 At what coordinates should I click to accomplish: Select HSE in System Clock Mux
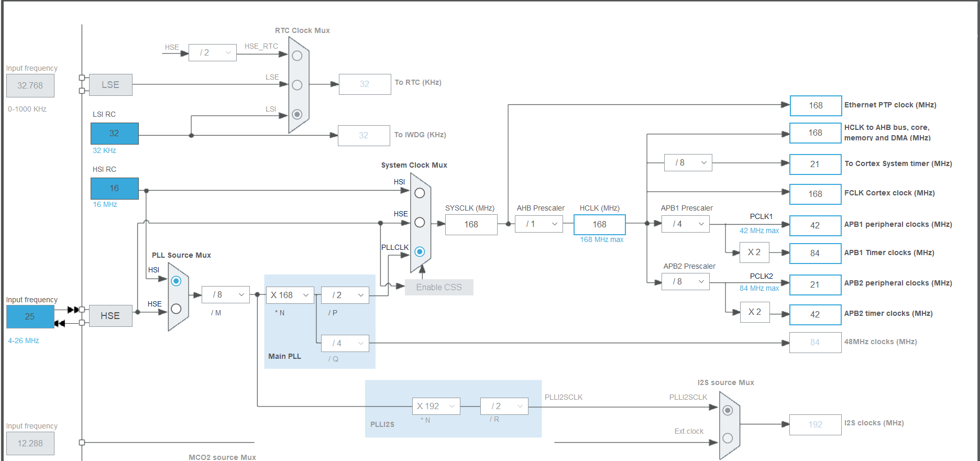point(420,223)
